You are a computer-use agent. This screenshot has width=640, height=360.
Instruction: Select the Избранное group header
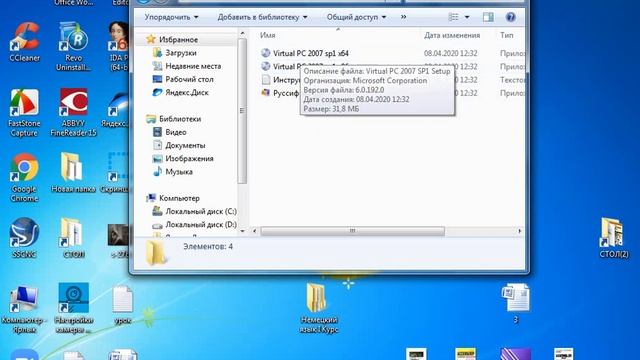point(178,40)
